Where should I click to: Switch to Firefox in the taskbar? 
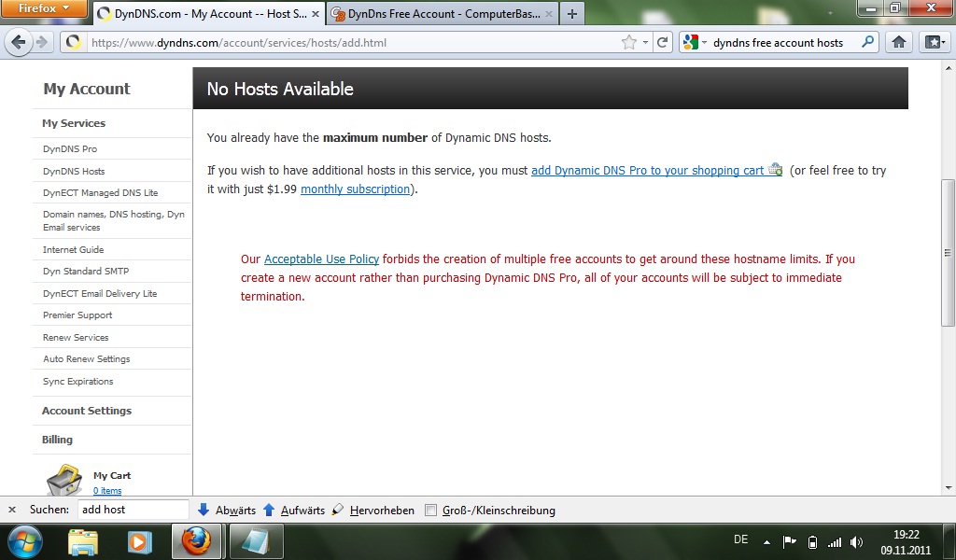point(196,541)
